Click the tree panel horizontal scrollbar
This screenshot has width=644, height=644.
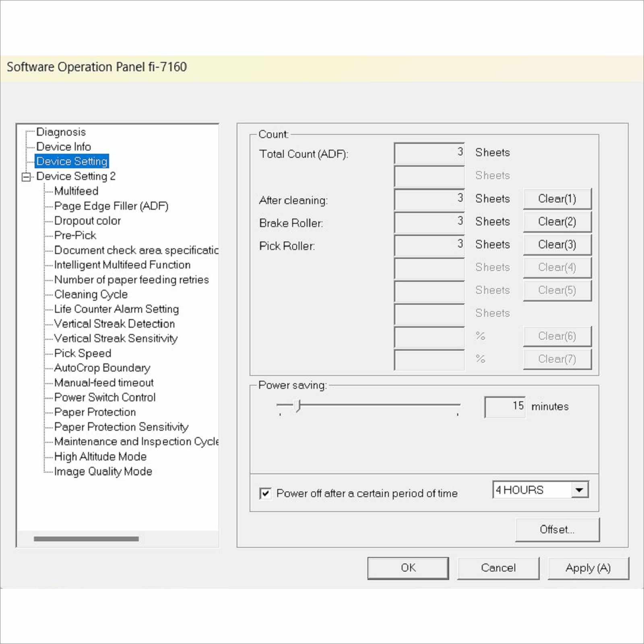[86, 539]
